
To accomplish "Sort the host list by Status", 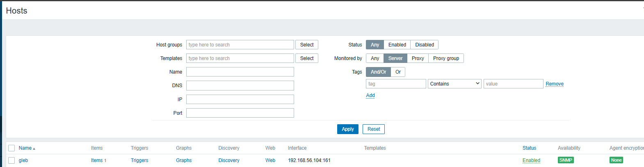I will (529, 148).
